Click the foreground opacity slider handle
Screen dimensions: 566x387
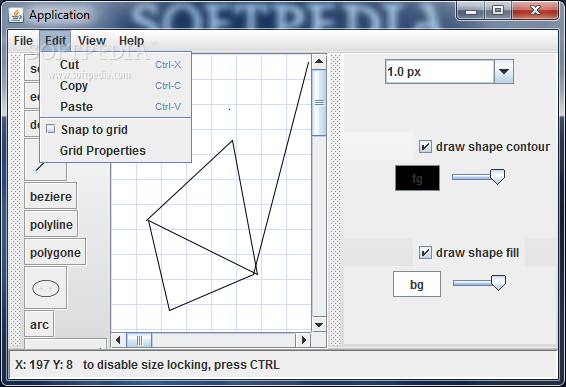[497, 177]
